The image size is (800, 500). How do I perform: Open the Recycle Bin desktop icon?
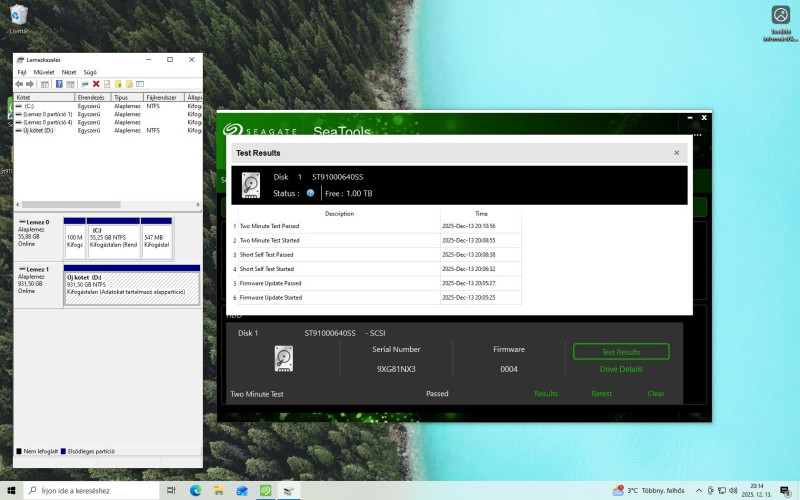18,19
